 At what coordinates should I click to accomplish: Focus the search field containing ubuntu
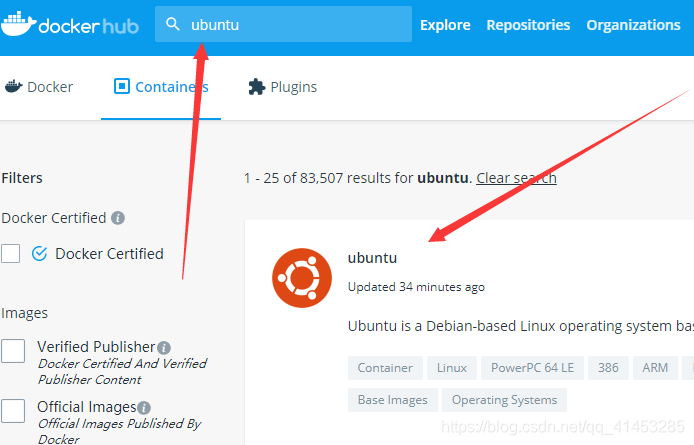[x=283, y=24]
